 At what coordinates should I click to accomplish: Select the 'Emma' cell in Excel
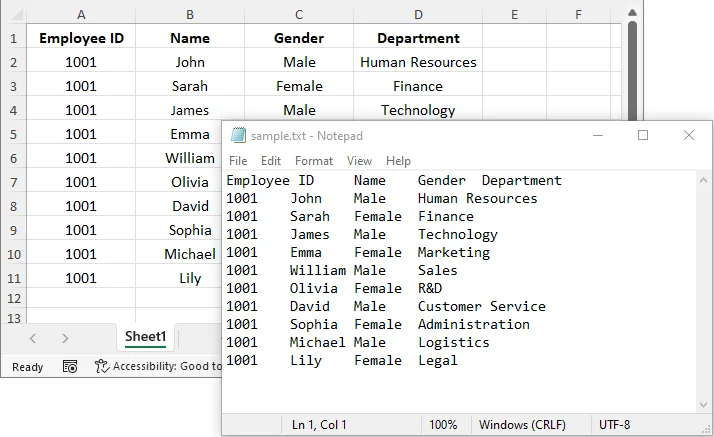[178, 134]
